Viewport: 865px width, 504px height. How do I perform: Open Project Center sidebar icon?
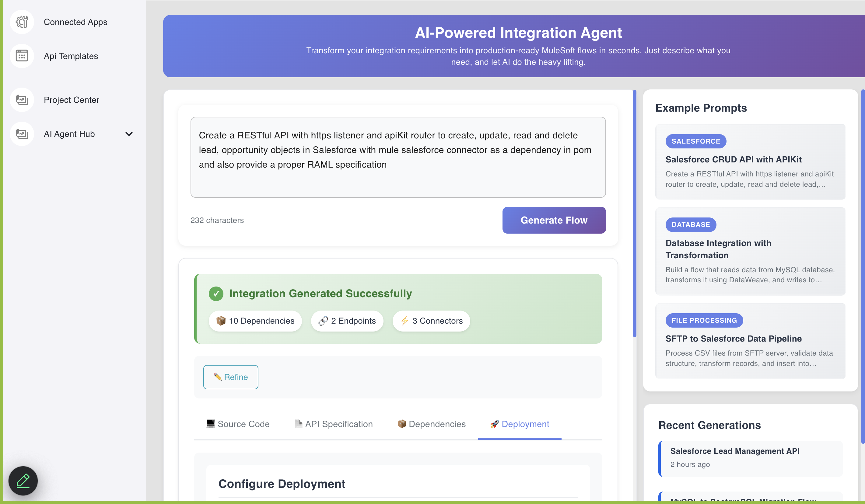[x=22, y=100]
